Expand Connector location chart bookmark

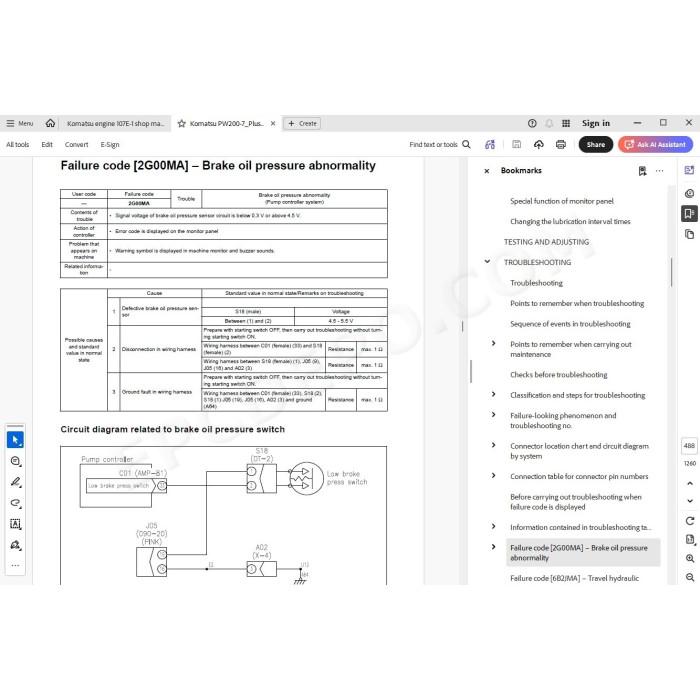coord(493,445)
